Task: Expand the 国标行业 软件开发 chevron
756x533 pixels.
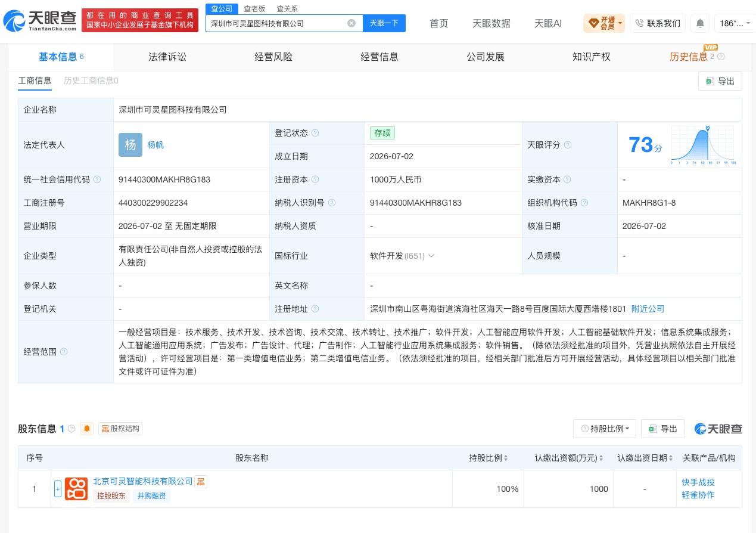Action: pos(431,256)
